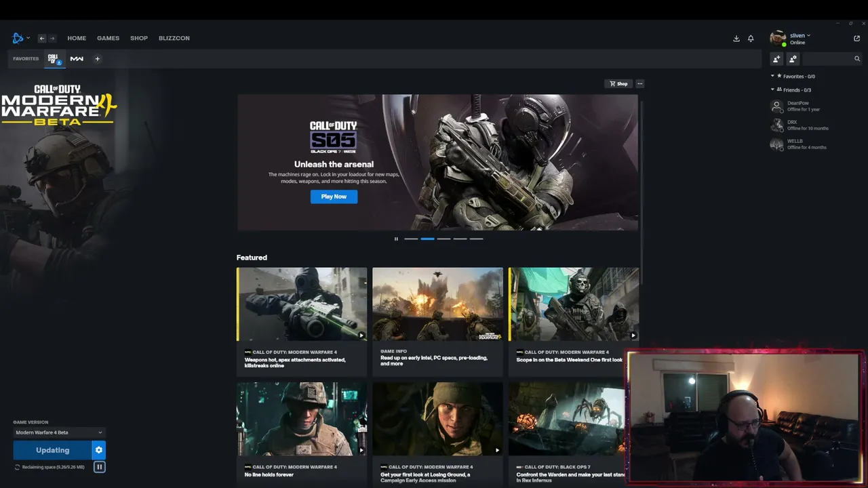Add a game to favorites with plus
This screenshot has width=868, height=488.
coord(97,59)
